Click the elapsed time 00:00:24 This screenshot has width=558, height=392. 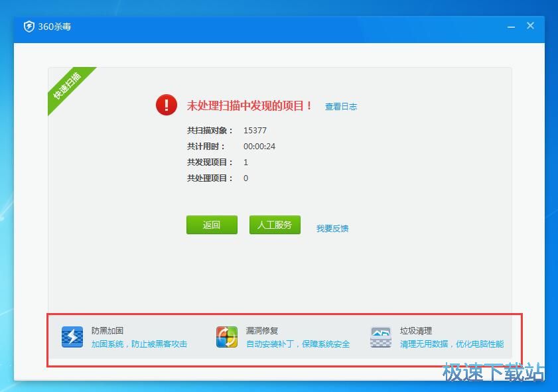pos(259,146)
